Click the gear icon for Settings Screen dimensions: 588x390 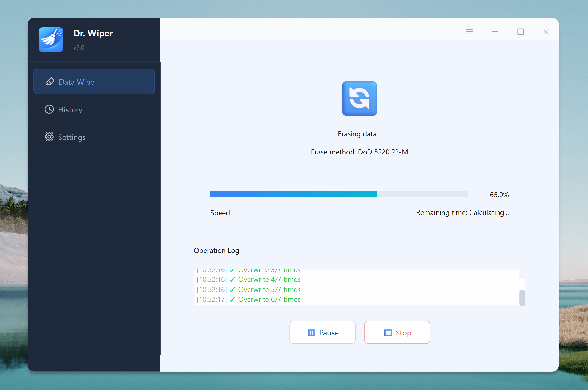tap(49, 137)
